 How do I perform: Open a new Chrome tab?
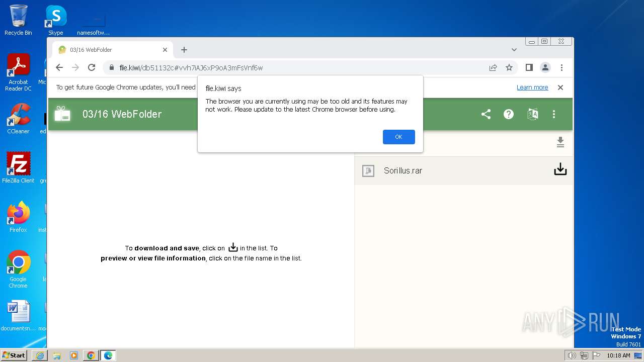pyautogui.click(x=184, y=50)
